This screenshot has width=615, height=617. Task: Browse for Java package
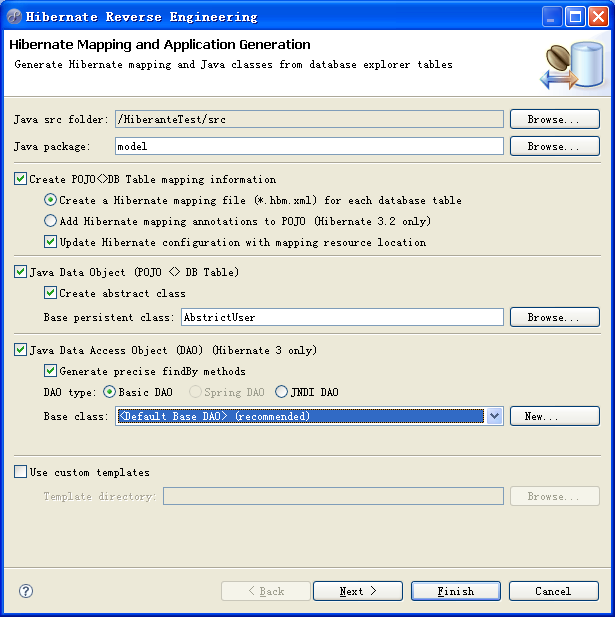[x=555, y=146]
